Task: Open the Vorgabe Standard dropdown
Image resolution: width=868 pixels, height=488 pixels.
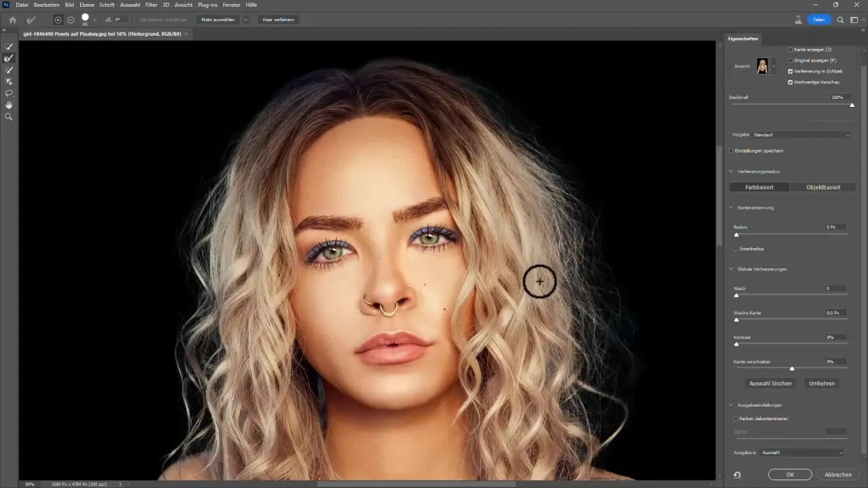Action: [800, 134]
